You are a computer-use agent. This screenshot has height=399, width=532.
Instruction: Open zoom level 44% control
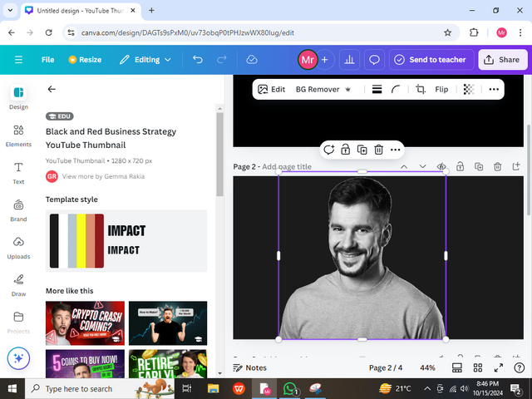(x=427, y=367)
